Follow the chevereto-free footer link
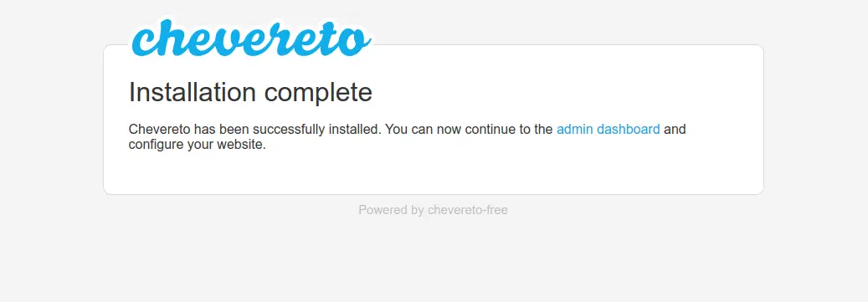 pos(468,210)
